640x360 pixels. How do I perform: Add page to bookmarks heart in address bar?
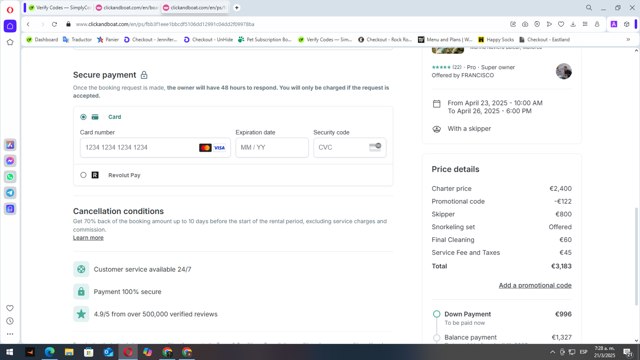[561, 24]
